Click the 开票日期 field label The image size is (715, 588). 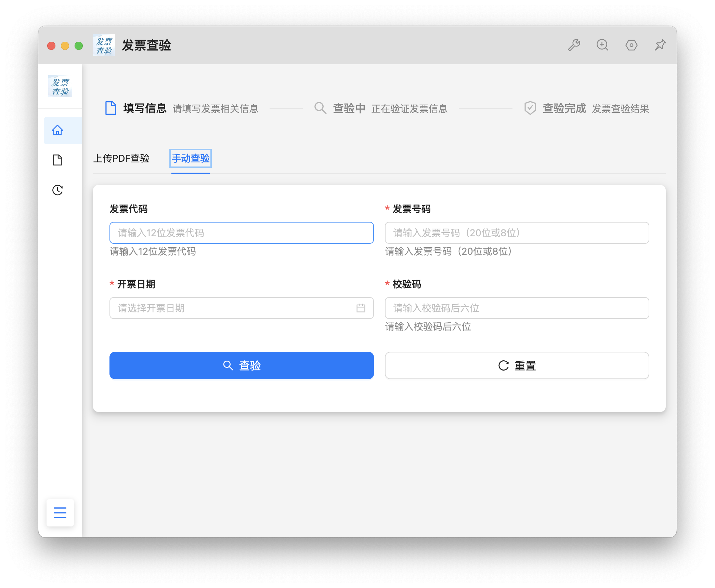tap(136, 284)
